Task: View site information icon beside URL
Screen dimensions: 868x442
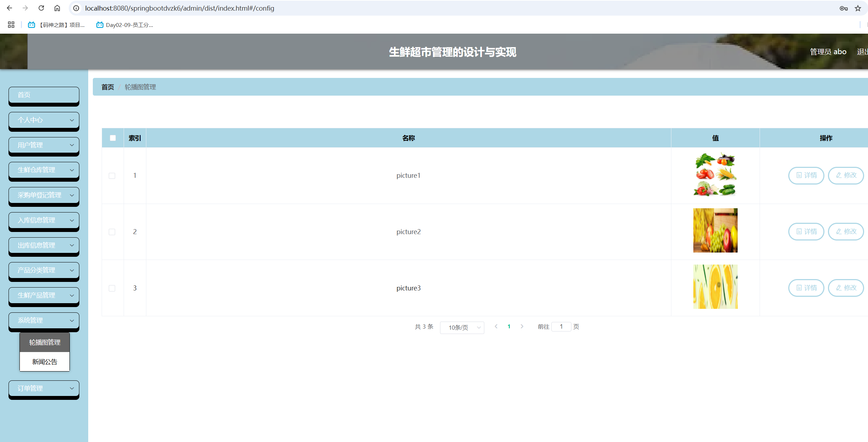Action: tap(76, 8)
